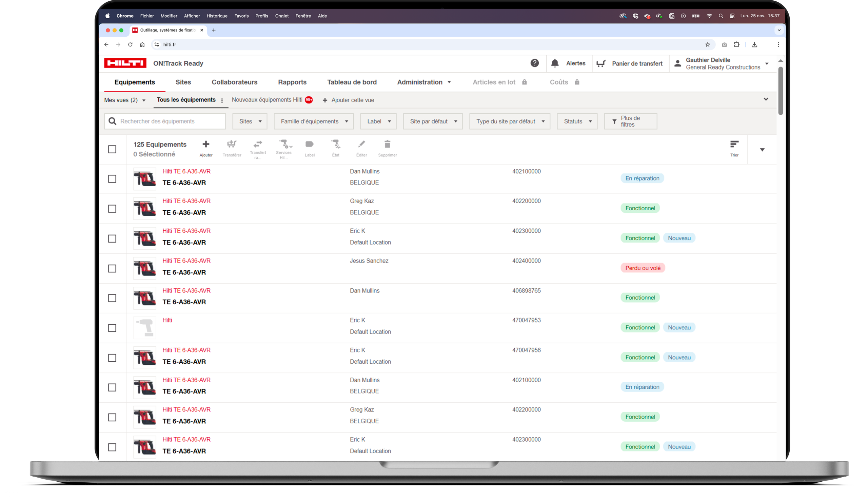
Task: Switch to the Collaborateurs tab
Action: [234, 82]
